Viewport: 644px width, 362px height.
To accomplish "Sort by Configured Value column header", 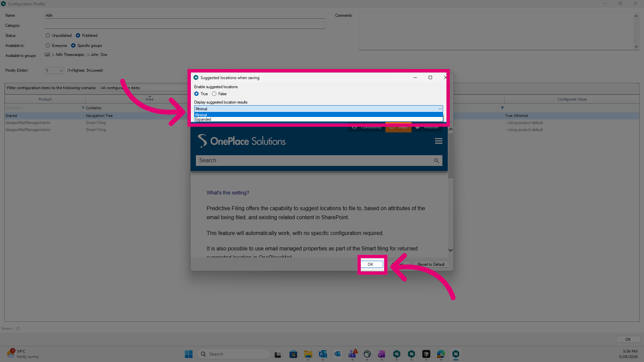I will [572, 99].
